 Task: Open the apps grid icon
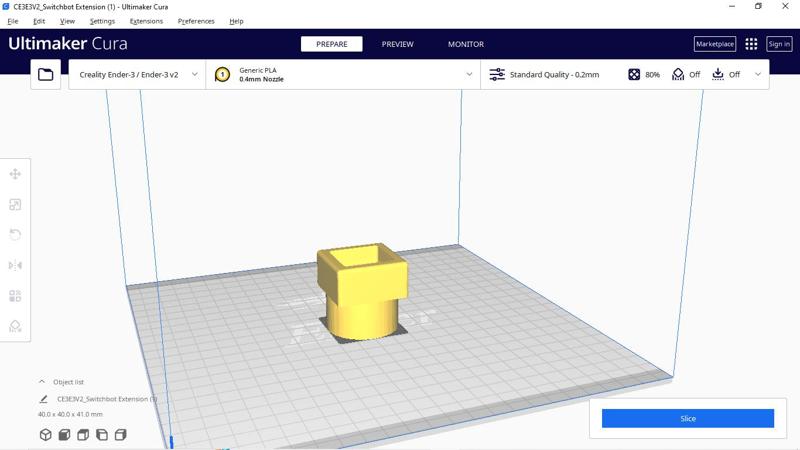[x=751, y=44]
